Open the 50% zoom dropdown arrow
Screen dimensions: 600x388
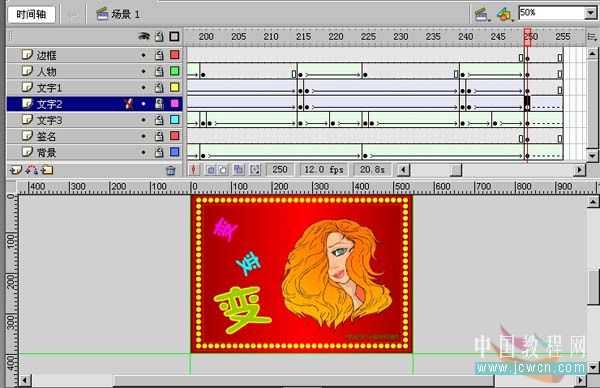(x=590, y=13)
